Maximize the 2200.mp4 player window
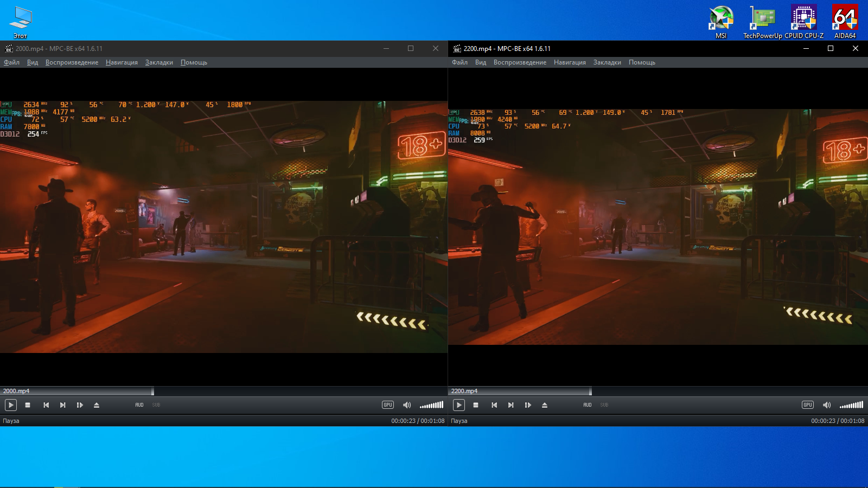The height and width of the screenshot is (488, 868). [831, 48]
